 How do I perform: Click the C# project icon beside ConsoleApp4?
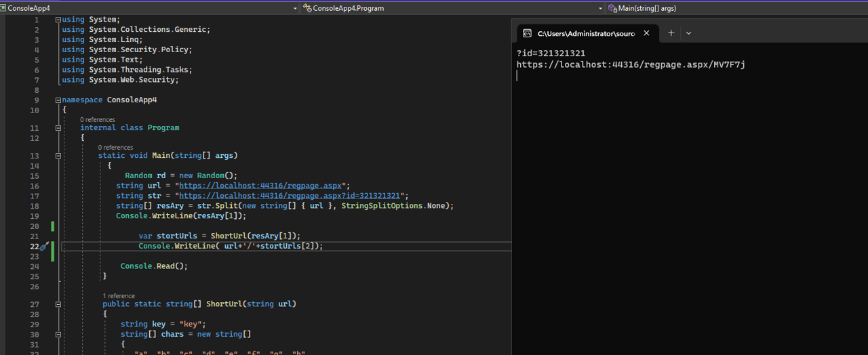point(3,8)
